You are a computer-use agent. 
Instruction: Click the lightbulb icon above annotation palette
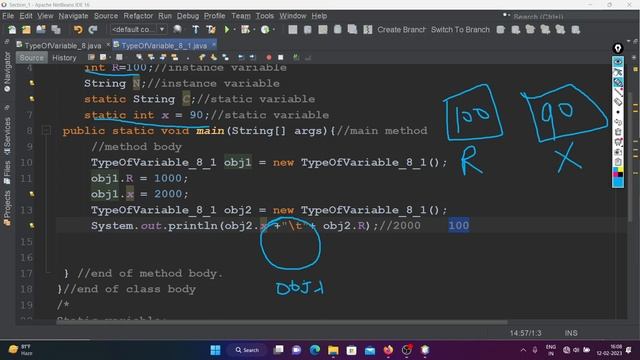[618, 49]
